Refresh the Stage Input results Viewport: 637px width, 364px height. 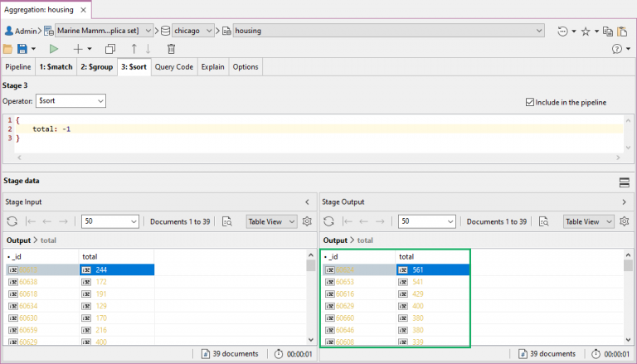[12, 221]
